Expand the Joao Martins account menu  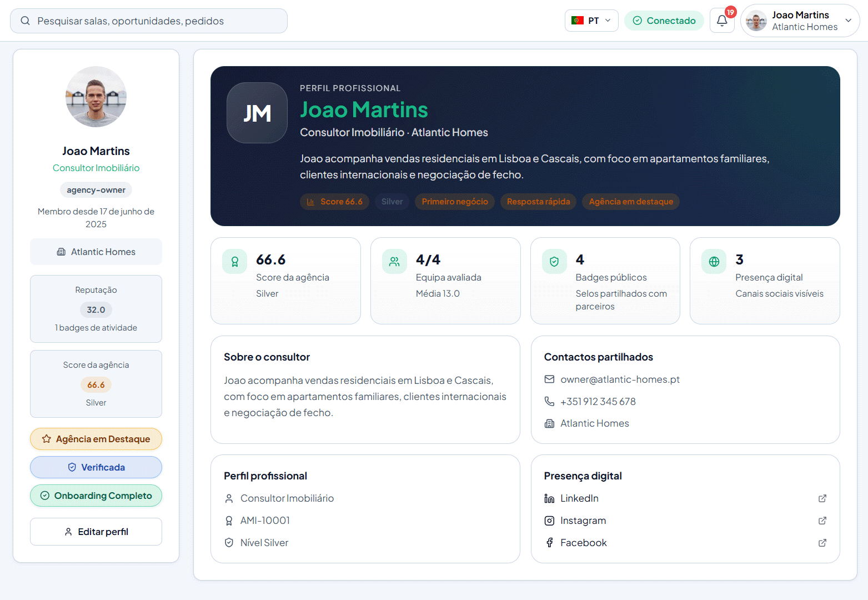[800, 21]
